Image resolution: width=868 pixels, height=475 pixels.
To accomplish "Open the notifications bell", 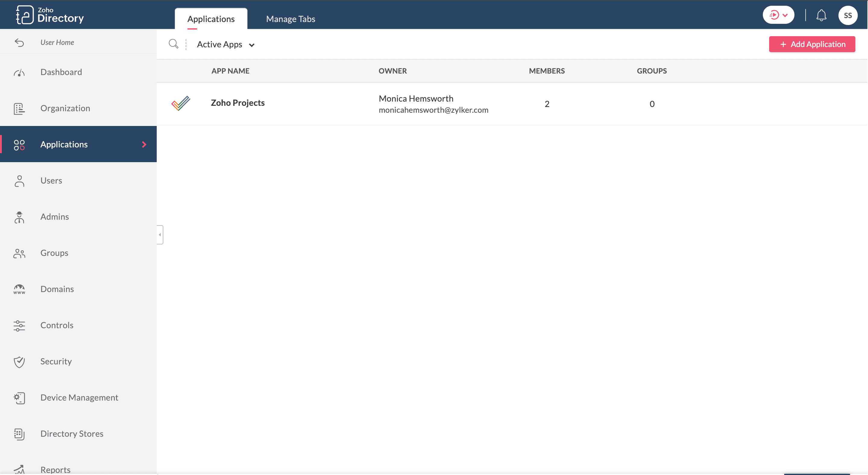I will point(821,15).
